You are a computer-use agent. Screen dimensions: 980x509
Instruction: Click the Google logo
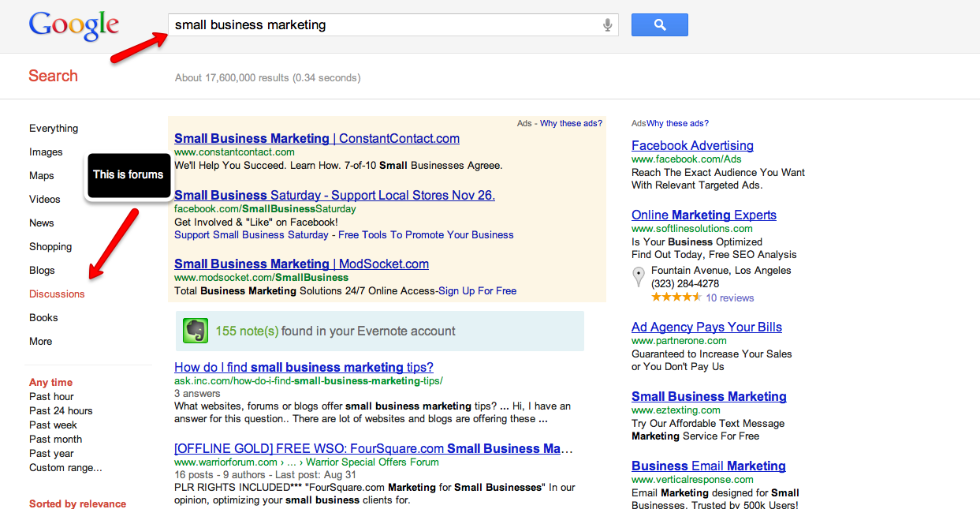tap(73, 26)
